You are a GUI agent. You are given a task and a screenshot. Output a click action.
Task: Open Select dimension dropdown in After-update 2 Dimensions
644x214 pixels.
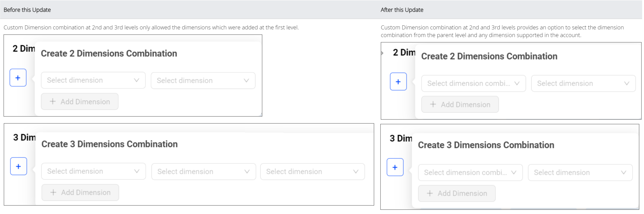[x=583, y=83]
